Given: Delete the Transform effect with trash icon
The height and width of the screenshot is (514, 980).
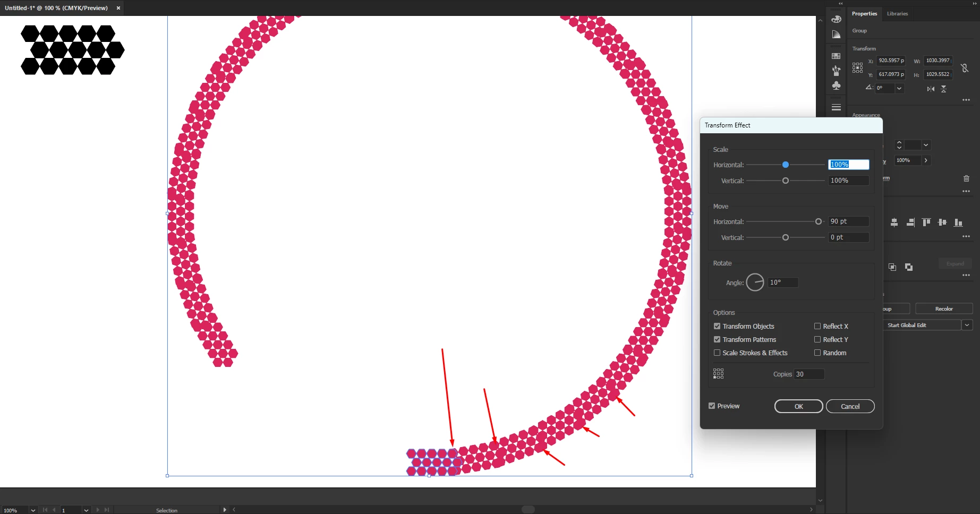Looking at the screenshot, I should click(966, 178).
